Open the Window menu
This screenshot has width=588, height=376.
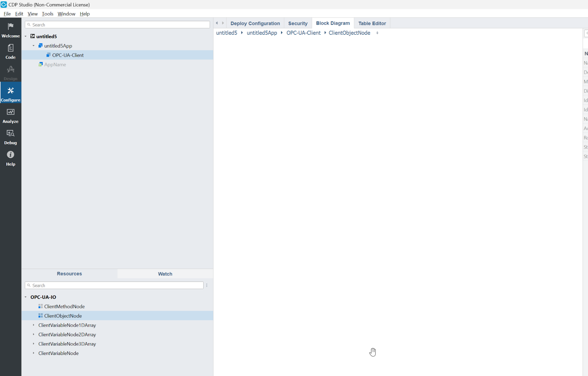tap(66, 14)
